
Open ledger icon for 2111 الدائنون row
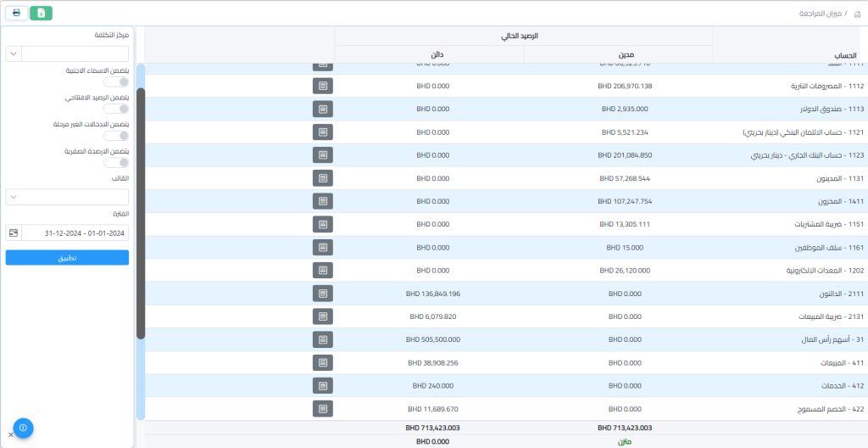click(x=322, y=293)
